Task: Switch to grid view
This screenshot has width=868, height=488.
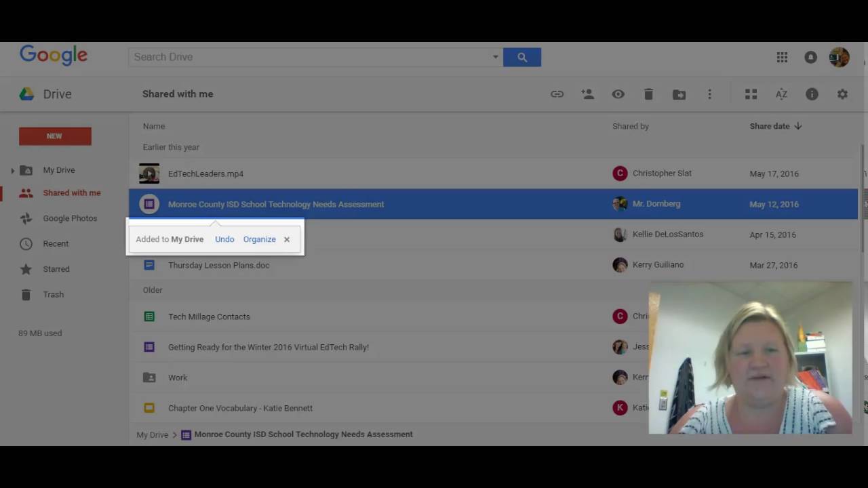Action: point(751,94)
